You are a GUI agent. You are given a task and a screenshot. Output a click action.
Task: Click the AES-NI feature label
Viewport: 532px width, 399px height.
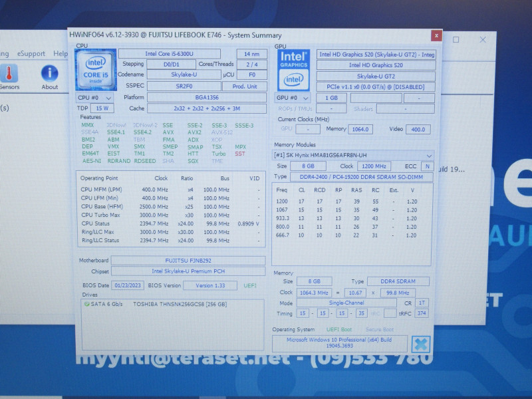[x=91, y=161]
